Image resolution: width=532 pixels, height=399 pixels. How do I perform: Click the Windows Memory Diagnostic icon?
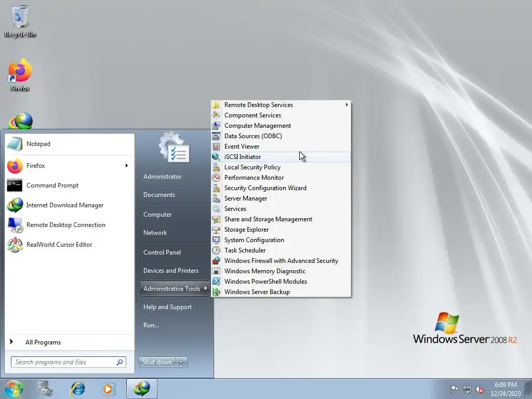(216, 271)
